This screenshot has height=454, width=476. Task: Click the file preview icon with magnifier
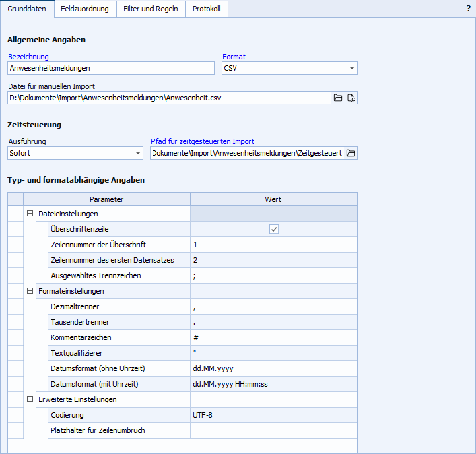(x=351, y=98)
